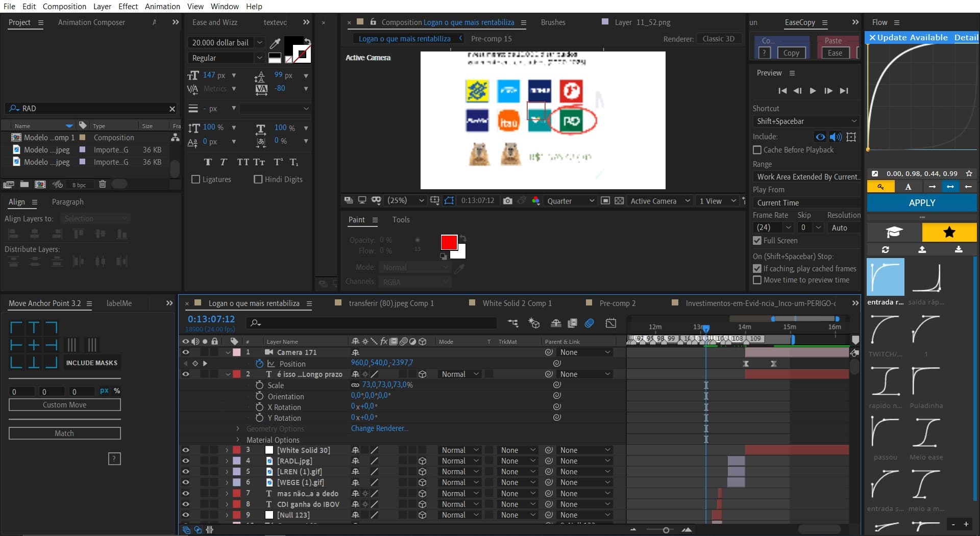
Task: Switch to the Animation Composer tab
Action: pos(91,22)
